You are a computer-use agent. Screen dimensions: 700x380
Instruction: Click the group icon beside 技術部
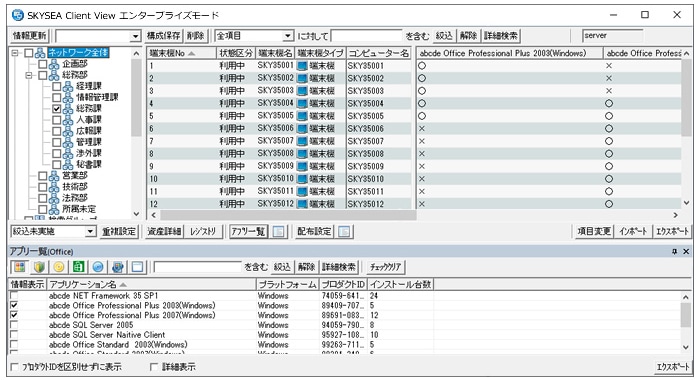click(54, 187)
